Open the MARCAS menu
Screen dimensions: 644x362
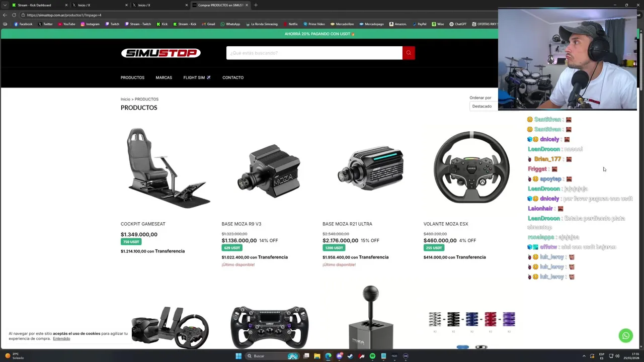164,77
